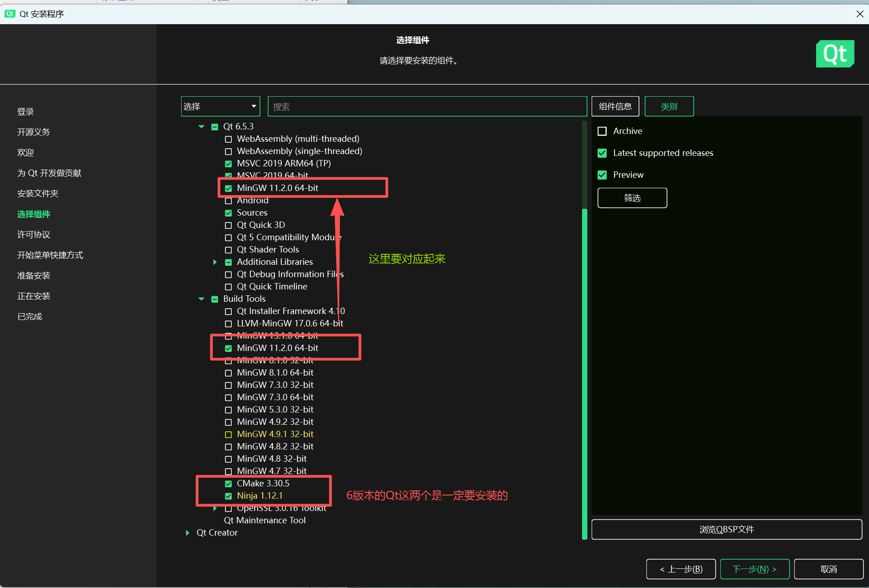Click the 取消 cancel button

click(828, 569)
